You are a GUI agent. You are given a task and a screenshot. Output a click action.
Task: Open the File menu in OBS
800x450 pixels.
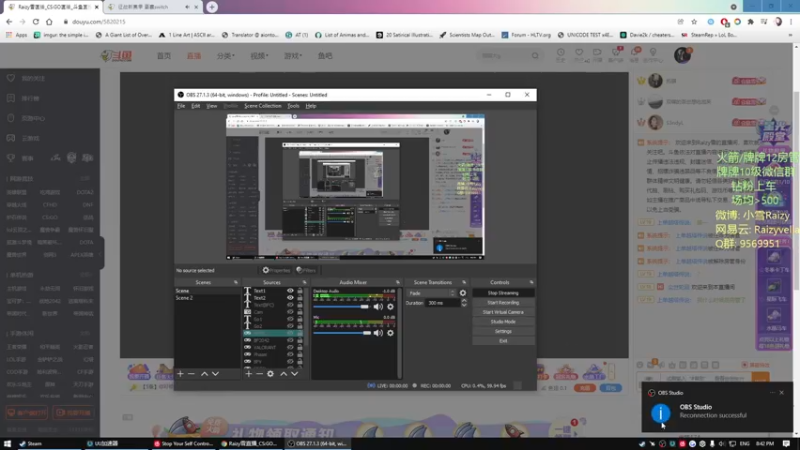(x=181, y=106)
